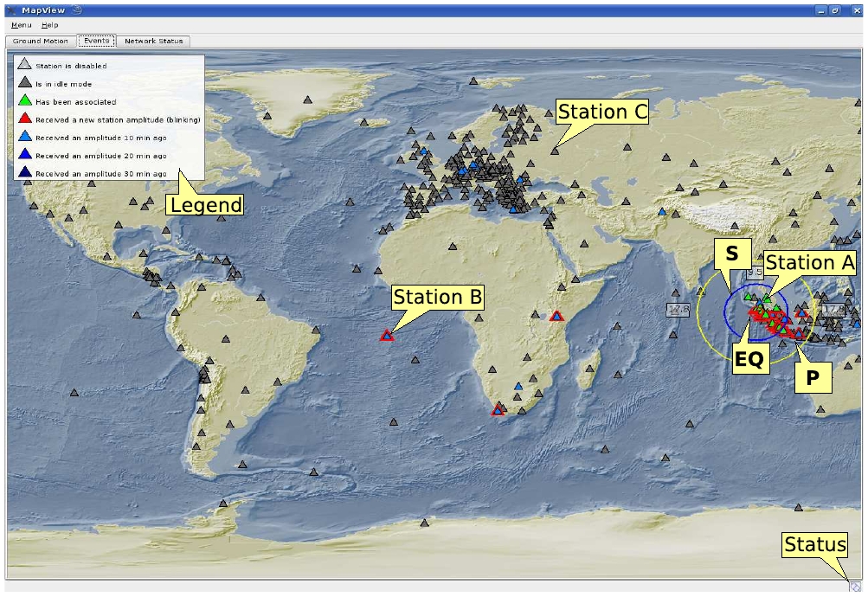The height and width of the screenshot is (597, 868).
Task: Click the red-outlined station at South Africa's tip
Action: (498, 409)
